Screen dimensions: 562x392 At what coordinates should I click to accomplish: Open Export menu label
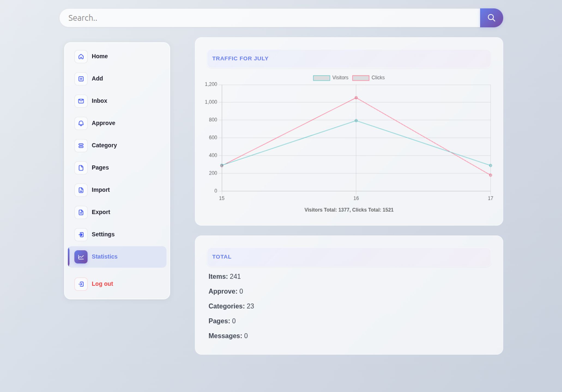click(x=101, y=212)
